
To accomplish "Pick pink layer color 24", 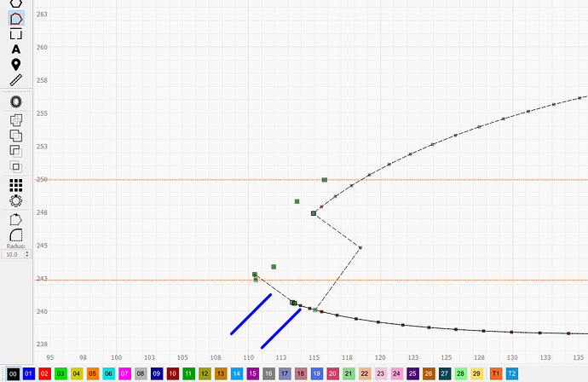I will pyautogui.click(x=396, y=373).
